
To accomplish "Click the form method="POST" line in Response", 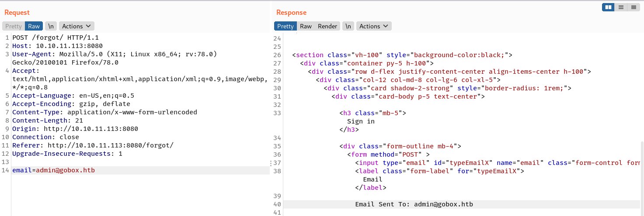I will tap(388, 154).
